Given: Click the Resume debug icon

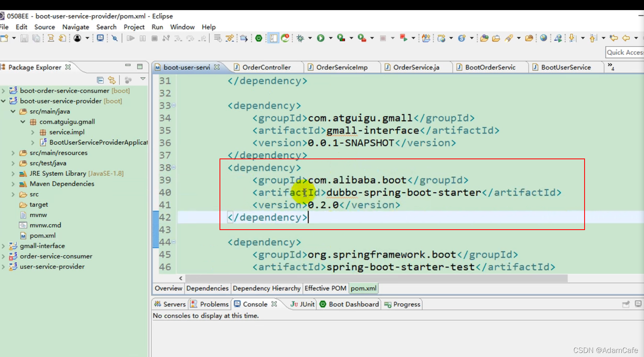Looking at the screenshot, I should pos(131,38).
